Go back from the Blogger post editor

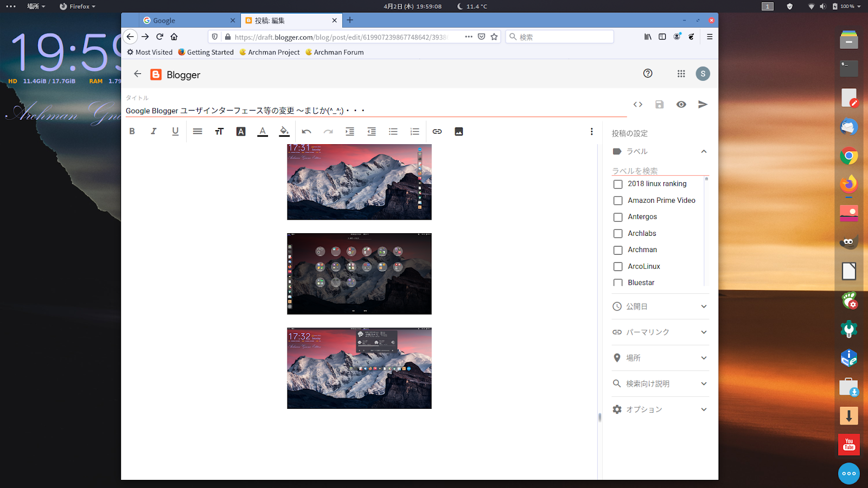pyautogui.click(x=138, y=74)
